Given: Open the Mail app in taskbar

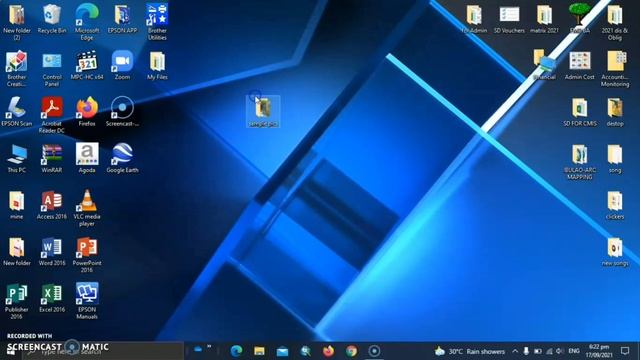Looking at the screenshot, I should (282, 351).
